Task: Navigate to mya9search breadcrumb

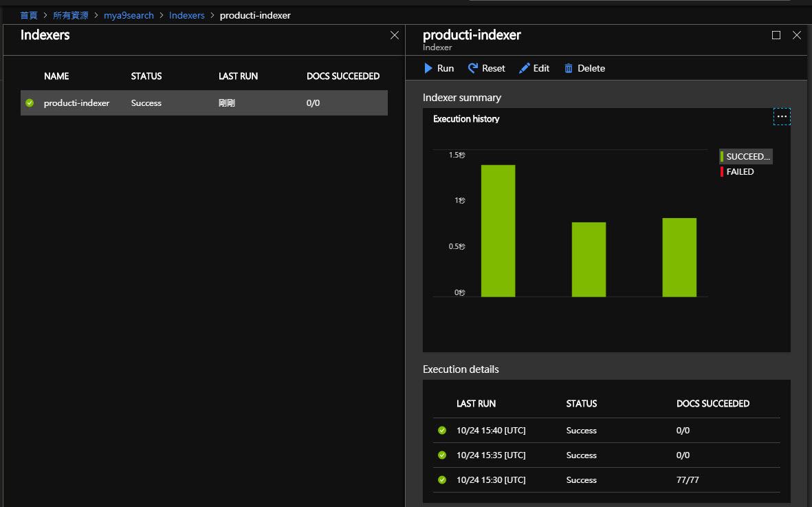Action: pyautogui.click(x=129, y=16)
